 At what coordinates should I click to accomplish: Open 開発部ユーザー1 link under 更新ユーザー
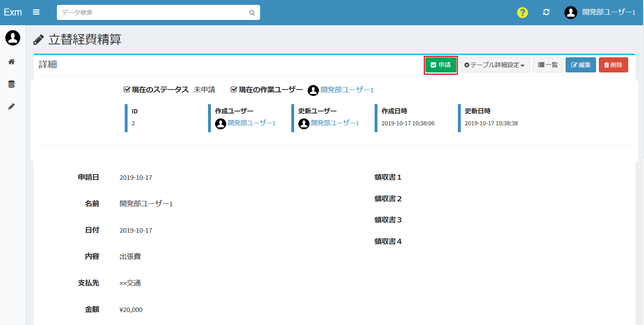coord(335,123)
